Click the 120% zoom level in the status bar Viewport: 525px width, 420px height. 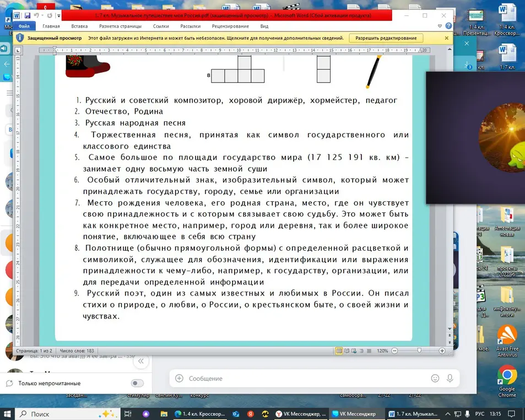pyautogui.click(x=382, y=351)
